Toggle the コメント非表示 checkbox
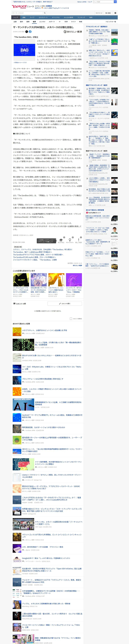129x644 pixels. 71,319
